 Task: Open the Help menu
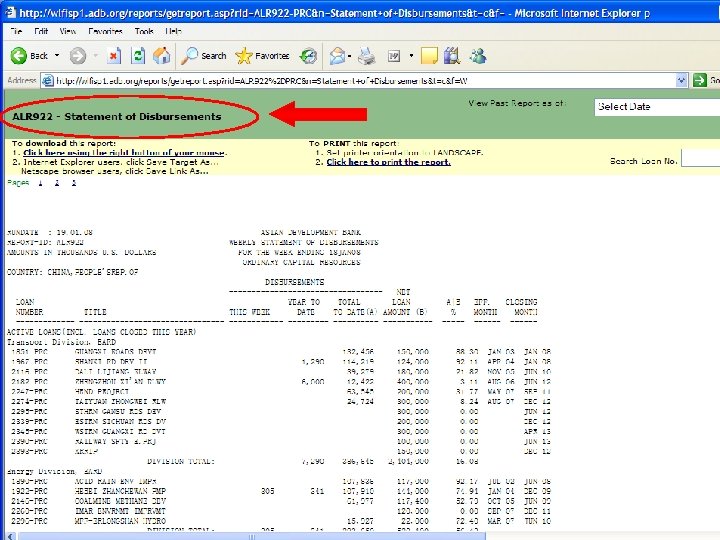pyautogui.click(x=174, y=31)
